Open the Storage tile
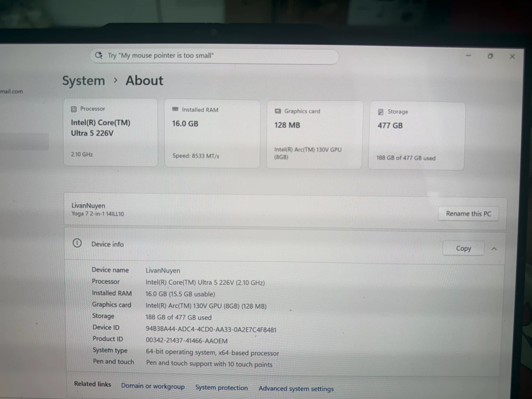This screenshot has width=532, height=399. tap(417, 136)
